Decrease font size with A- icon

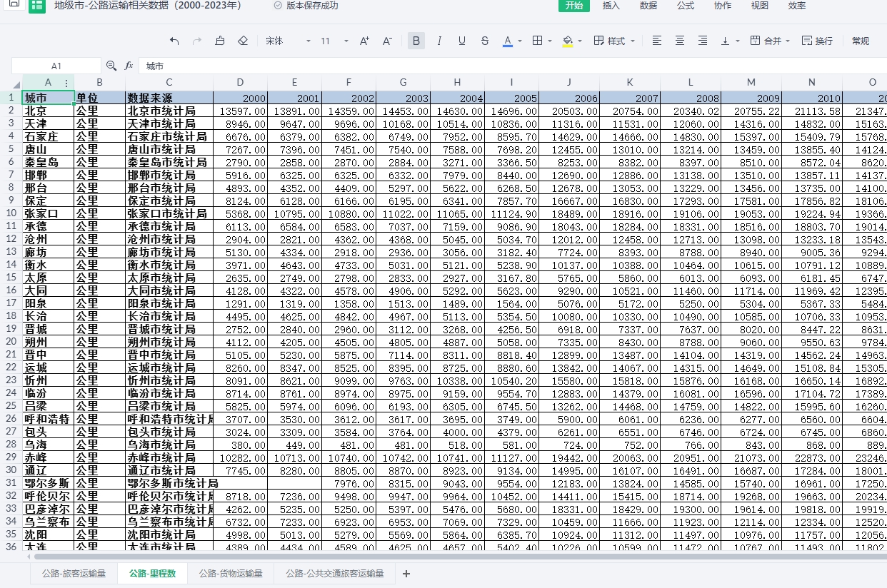click(387, 41)
